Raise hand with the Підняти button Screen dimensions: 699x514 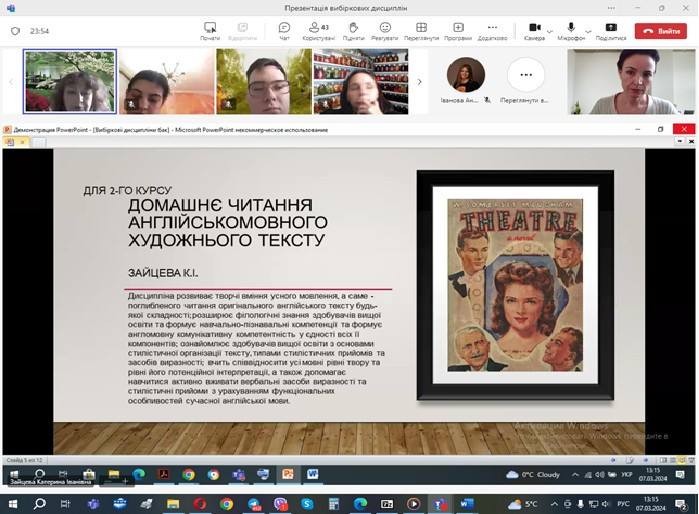point(353,28)
